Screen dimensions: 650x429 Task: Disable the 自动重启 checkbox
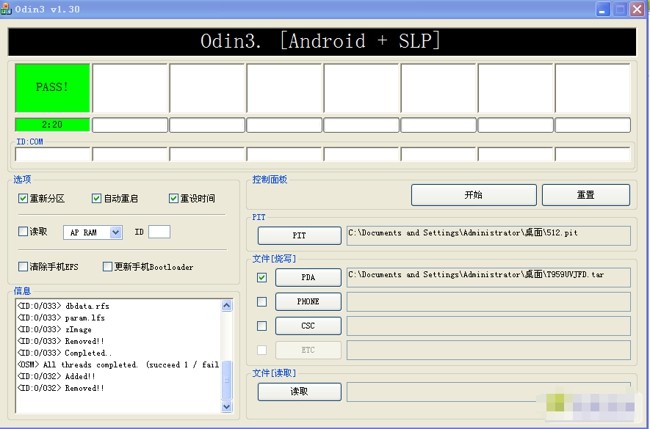coord(97,198)
